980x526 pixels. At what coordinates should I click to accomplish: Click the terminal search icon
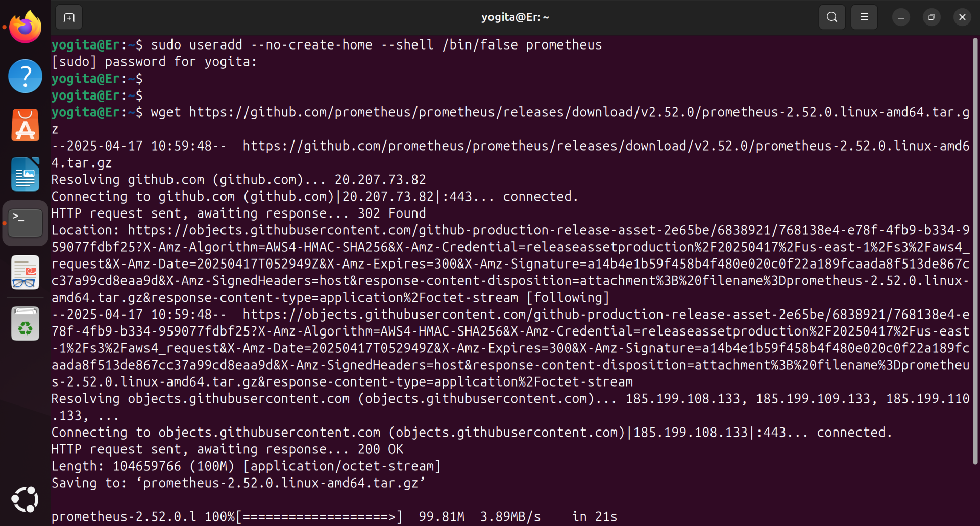(x=831, y=17)
